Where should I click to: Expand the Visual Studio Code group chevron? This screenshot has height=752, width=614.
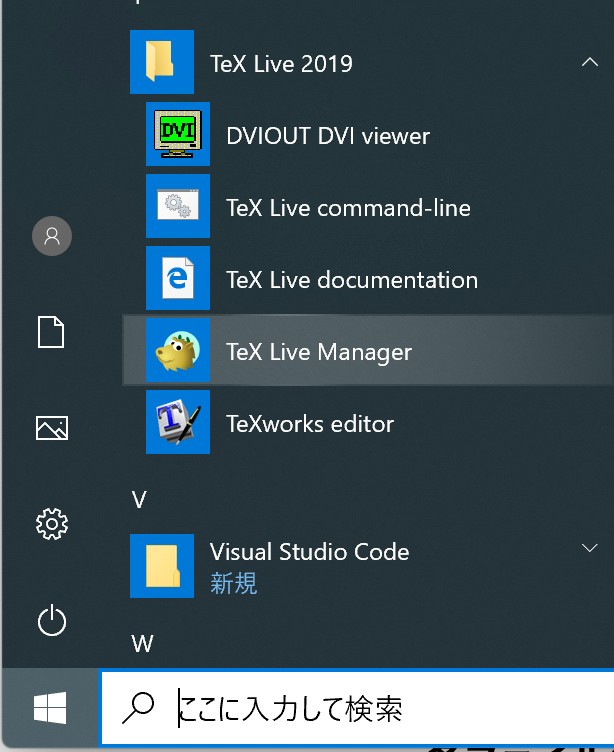[x=590, y=548]
